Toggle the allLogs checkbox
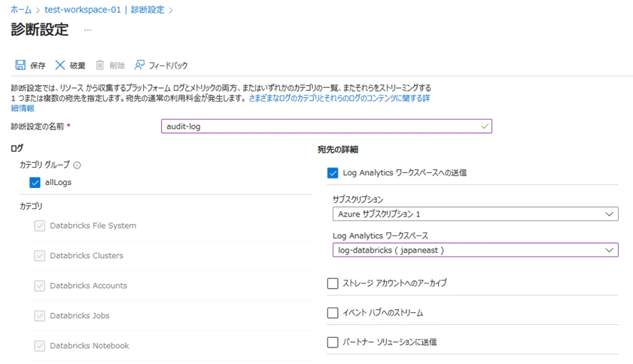 tap(35, 183)
